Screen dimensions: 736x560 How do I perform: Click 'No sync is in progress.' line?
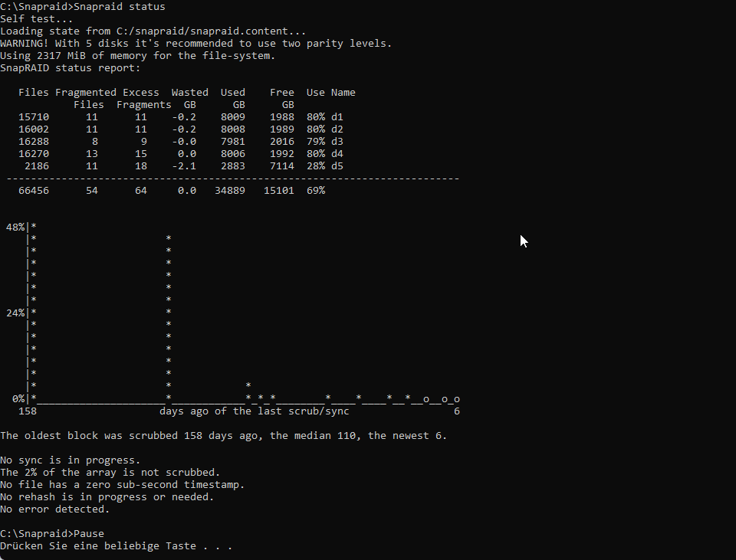pos(71,460)
